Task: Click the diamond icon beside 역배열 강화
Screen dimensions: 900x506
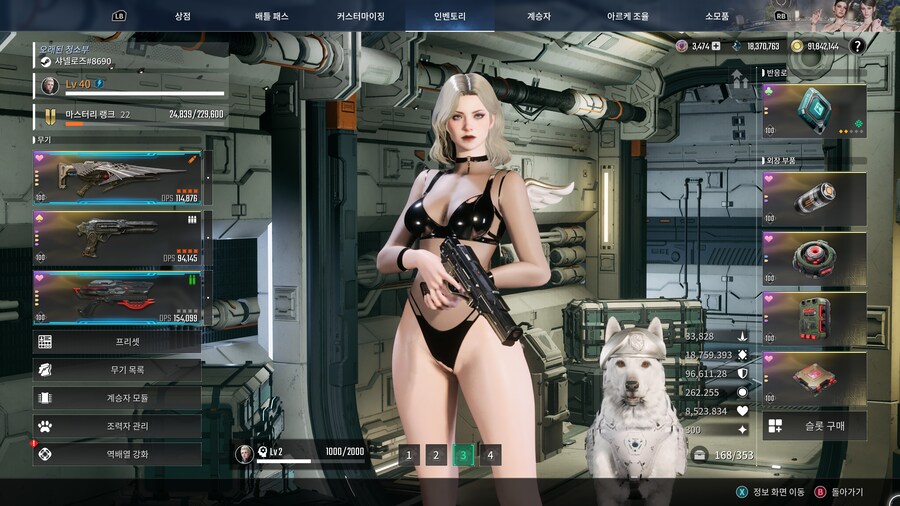Action: [45, 454]
